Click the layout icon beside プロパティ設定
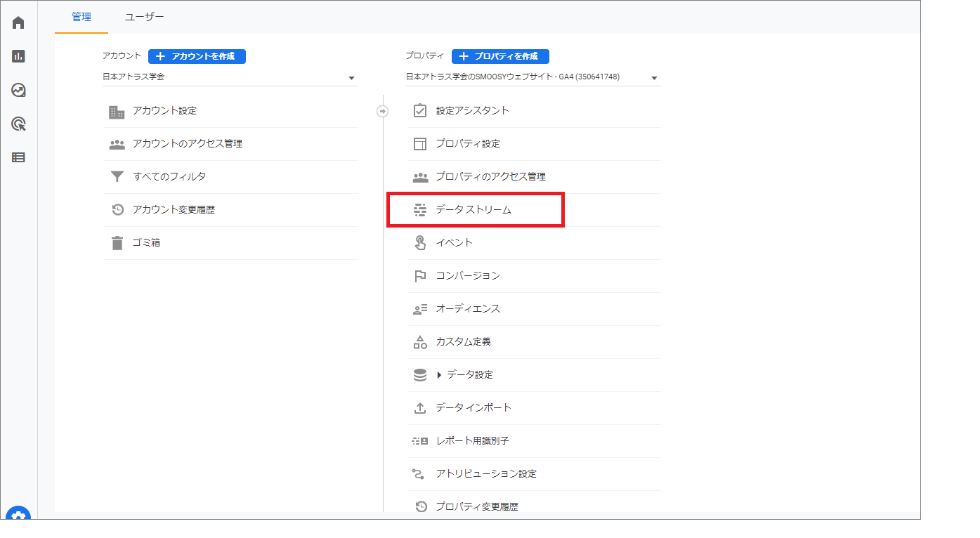This screenshot has width=980, height=538. (420, 144)
